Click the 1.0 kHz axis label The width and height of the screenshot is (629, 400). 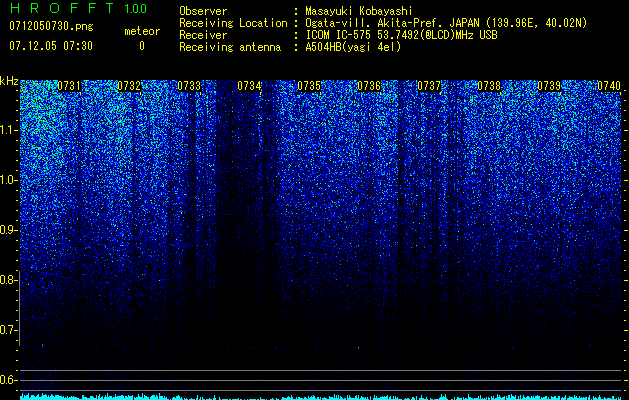click(9, 180)
